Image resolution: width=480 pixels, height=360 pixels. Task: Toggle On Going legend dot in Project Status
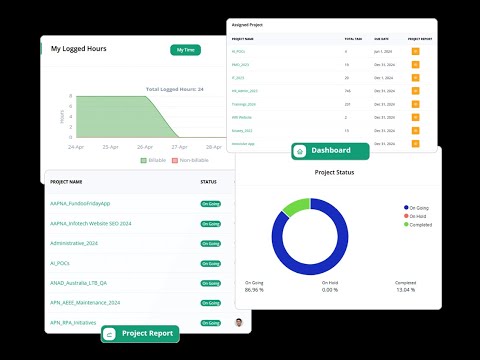pyautogui.click(x=406, y=207)
